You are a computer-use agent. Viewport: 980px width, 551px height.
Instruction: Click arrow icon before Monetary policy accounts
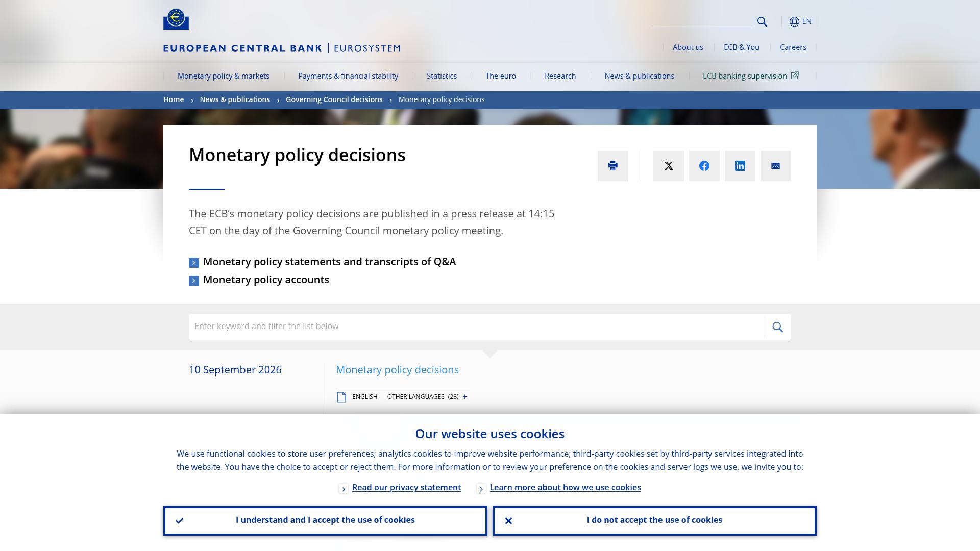[x=194, y=281]
